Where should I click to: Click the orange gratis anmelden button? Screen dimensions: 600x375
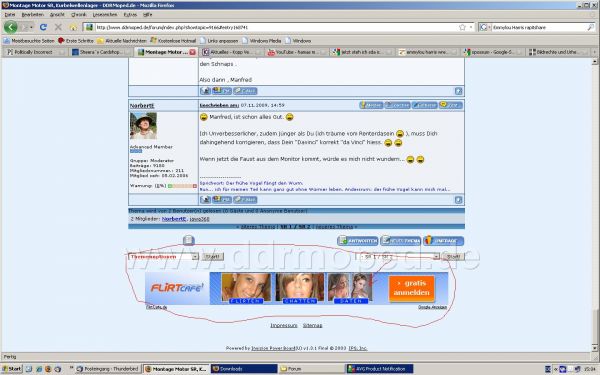pyautogui.click(x=412, y=288)
